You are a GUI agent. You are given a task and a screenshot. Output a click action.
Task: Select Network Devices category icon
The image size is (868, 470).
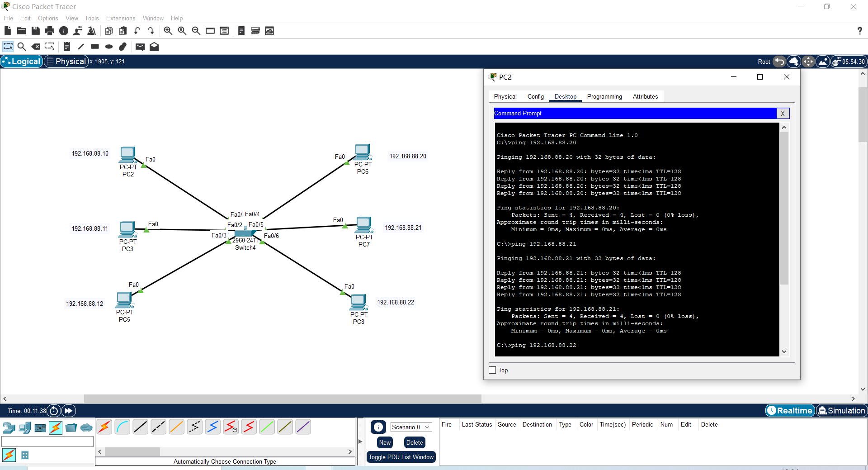click(x=9, y=427)
